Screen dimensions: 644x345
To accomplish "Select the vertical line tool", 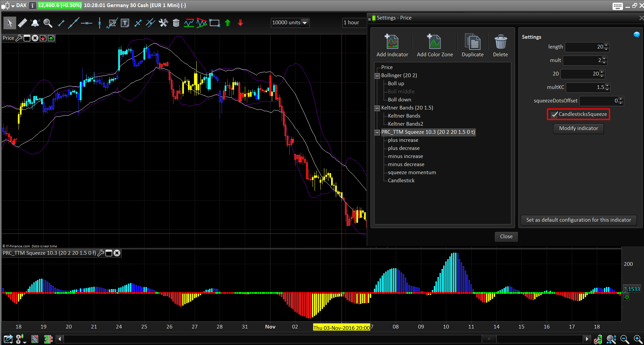I will pos(99,23).
